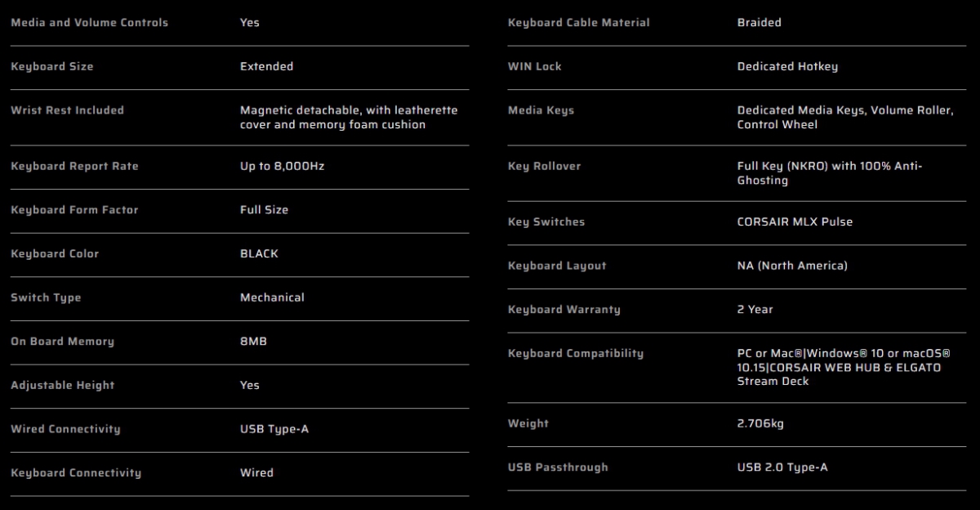Select the WIN Lock label
The height and width of the screenshot is (510, 980).
[x=534, y=67]
